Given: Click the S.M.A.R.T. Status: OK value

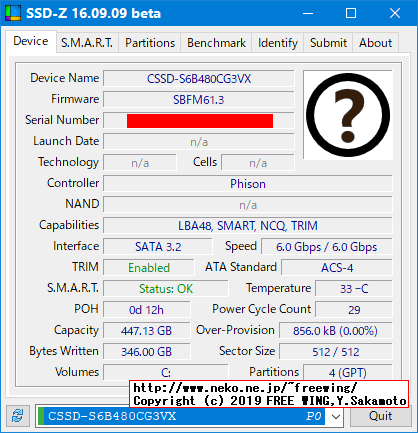Looking at the screenshot, I should click(x=166, y=289).
